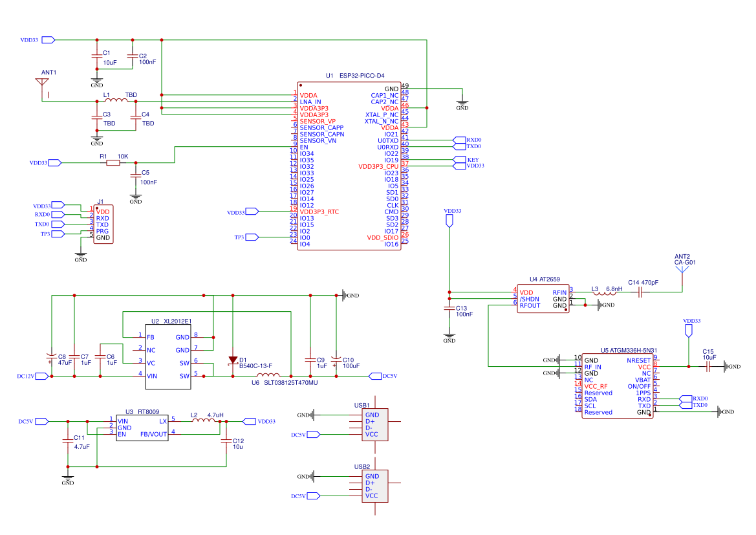This screenshot has width=756, height=535.
Task: Click the PRG pin label on J1
Action: pos(102,232)
